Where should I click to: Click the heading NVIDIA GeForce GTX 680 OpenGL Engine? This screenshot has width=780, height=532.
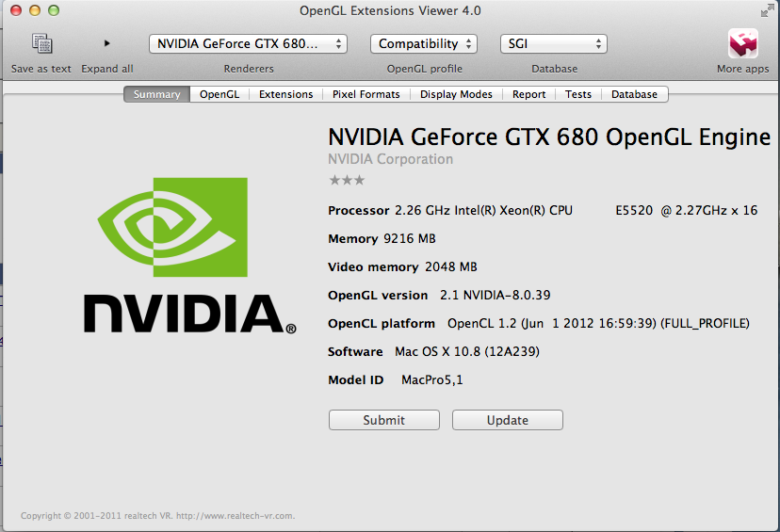click(549, 137)
